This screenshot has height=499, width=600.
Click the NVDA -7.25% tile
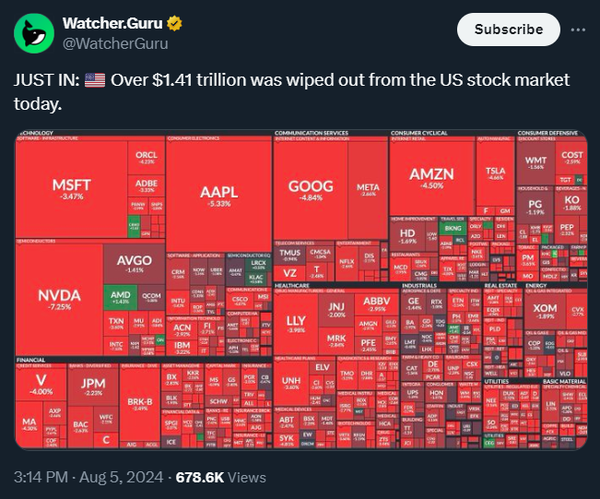pyautogui.click(x=58, y=300)
